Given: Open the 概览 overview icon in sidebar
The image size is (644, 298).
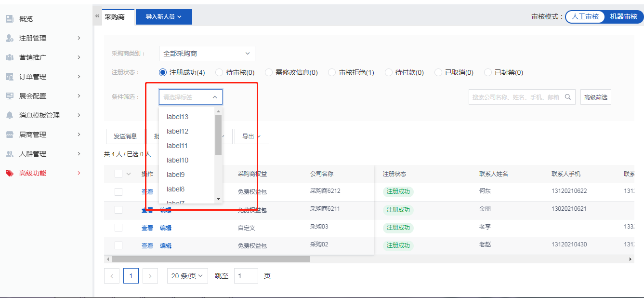Looking at the screenshot, I should [x=9, y=19].
